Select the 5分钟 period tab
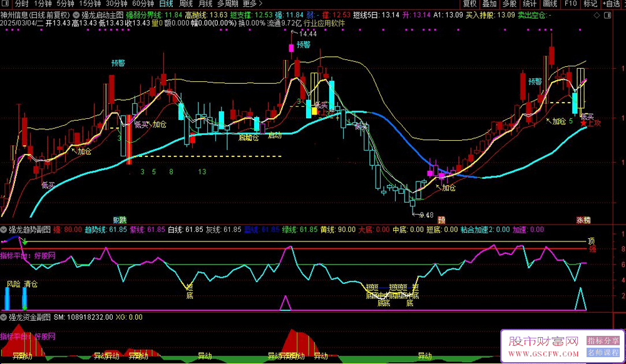This screenshot has height=364, width=626. (x=65, y=4)
